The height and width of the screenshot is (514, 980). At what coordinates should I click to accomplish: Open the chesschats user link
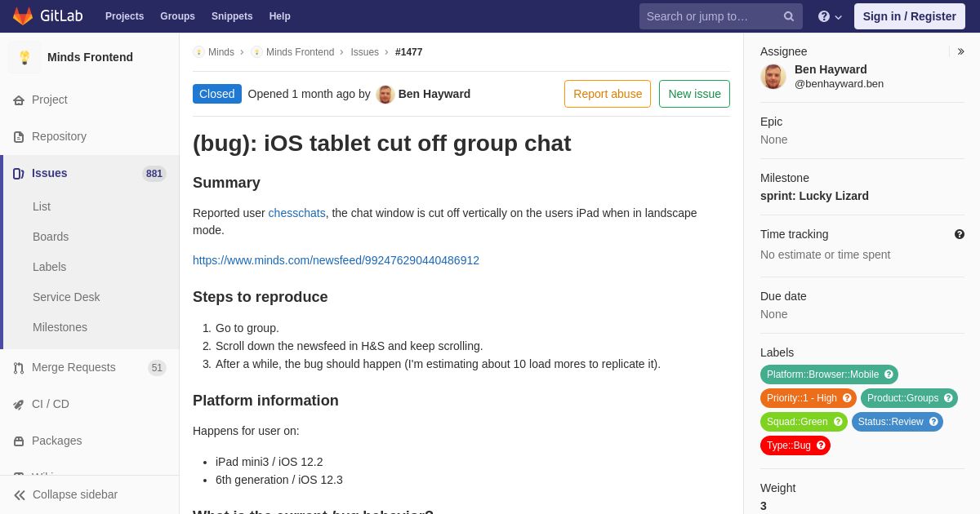[297, 213]
